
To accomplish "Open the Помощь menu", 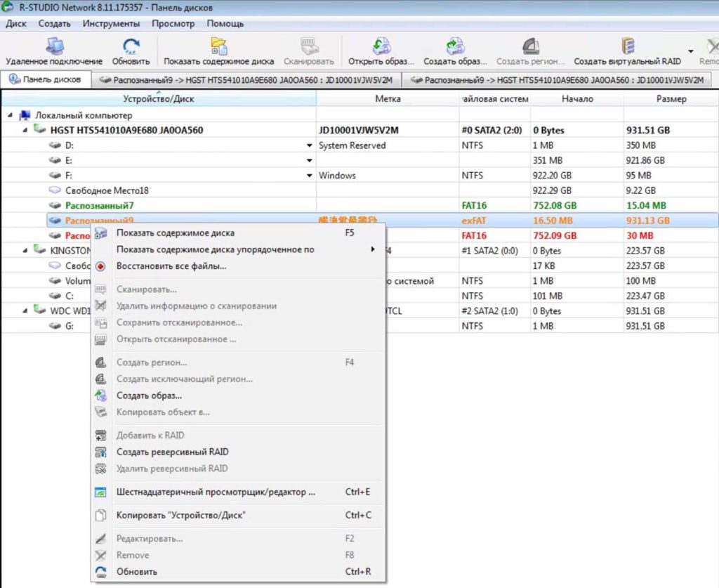I will [225, 23].
